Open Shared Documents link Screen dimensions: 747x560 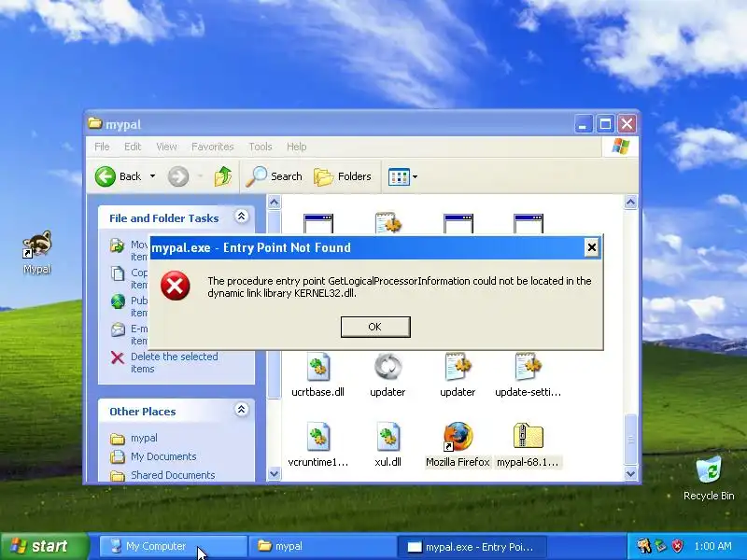coord(173,475)
